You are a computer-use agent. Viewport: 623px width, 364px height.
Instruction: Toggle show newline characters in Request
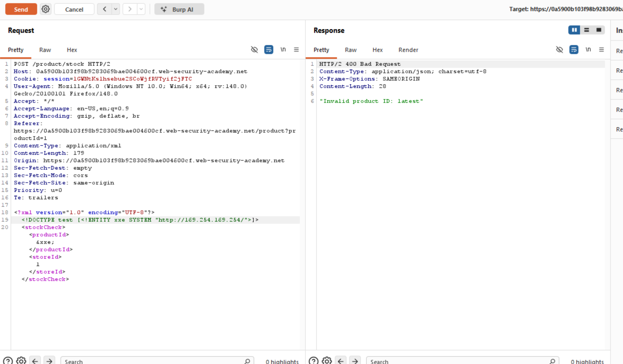pos(283,49)
